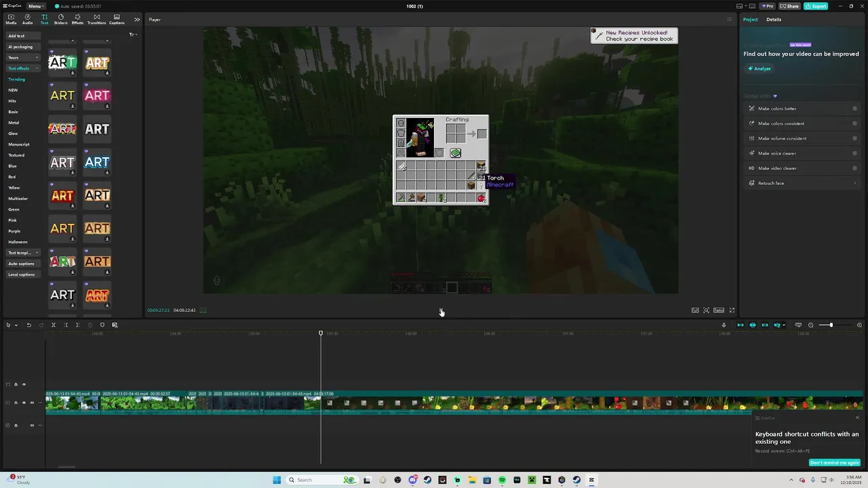868x488 pixels.
Task: Hide the text track with eye icon
Action: pos(24,384)
